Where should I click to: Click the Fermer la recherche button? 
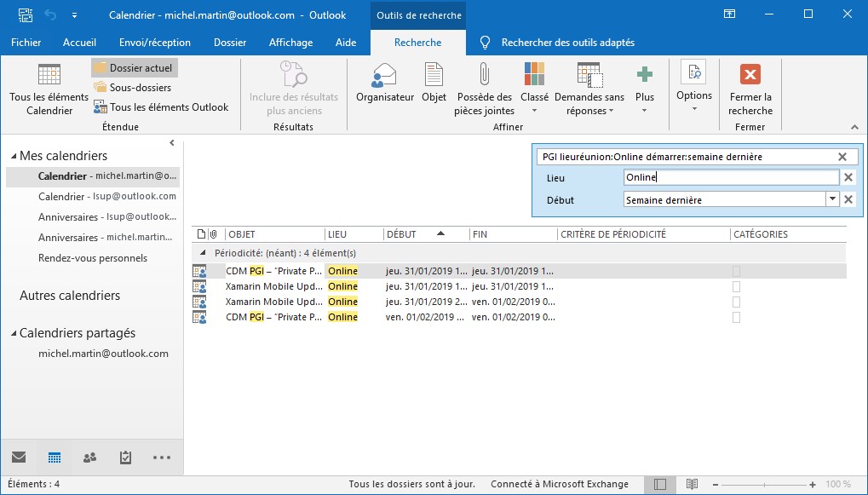tap(750, 89)
